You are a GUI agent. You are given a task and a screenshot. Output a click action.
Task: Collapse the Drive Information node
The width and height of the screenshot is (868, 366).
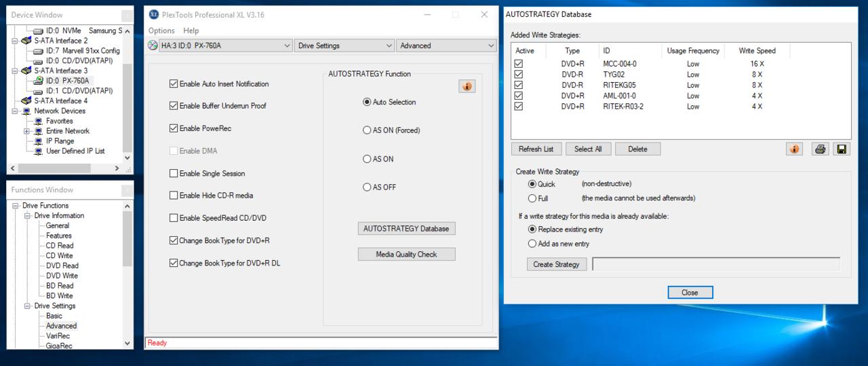[26, 216]
